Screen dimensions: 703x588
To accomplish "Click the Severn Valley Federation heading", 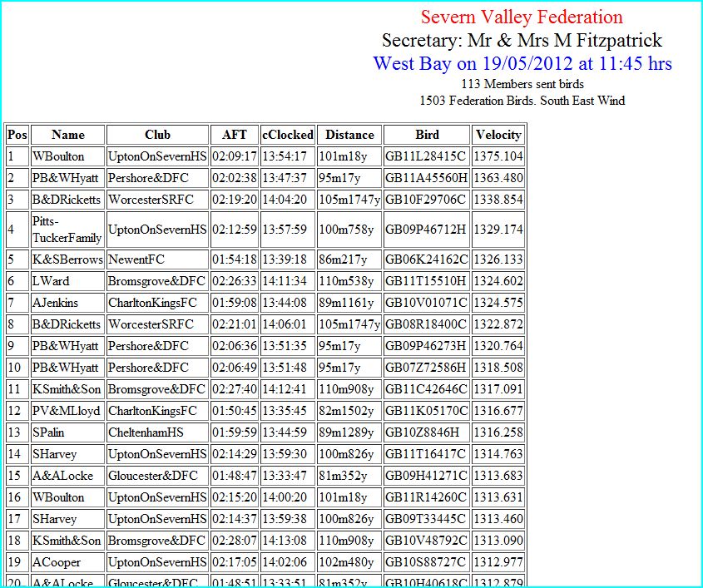I will [x=522, y=17].
